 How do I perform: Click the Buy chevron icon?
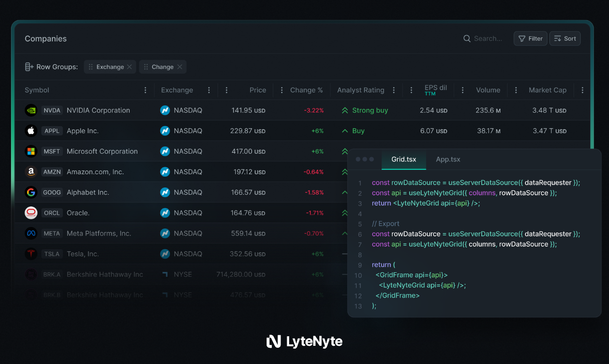344,131
